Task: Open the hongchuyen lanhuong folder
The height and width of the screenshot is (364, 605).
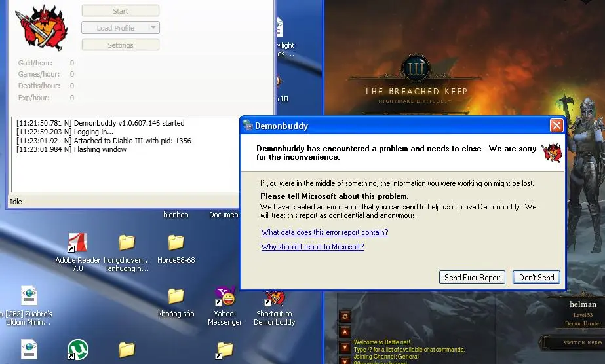Action: (127, 244)
